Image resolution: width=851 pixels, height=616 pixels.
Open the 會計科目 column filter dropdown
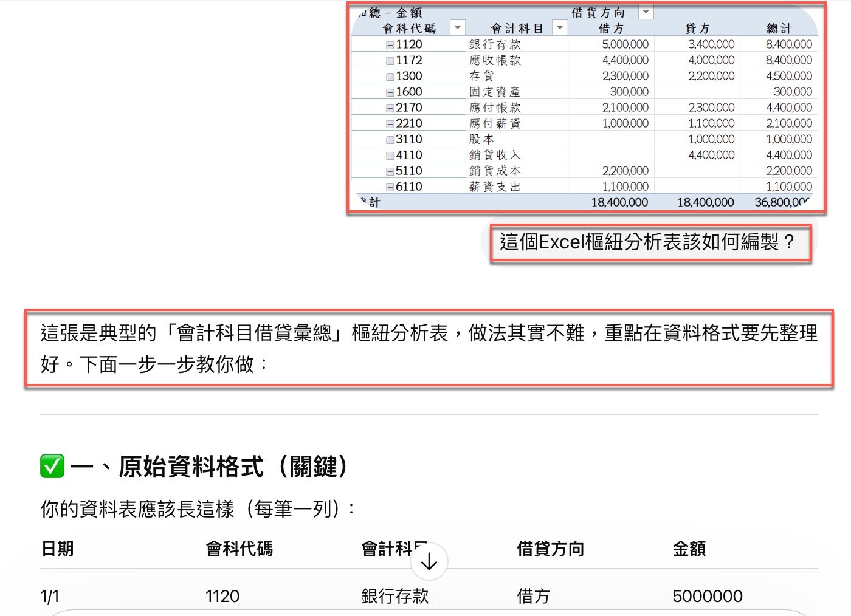(559, 27)
